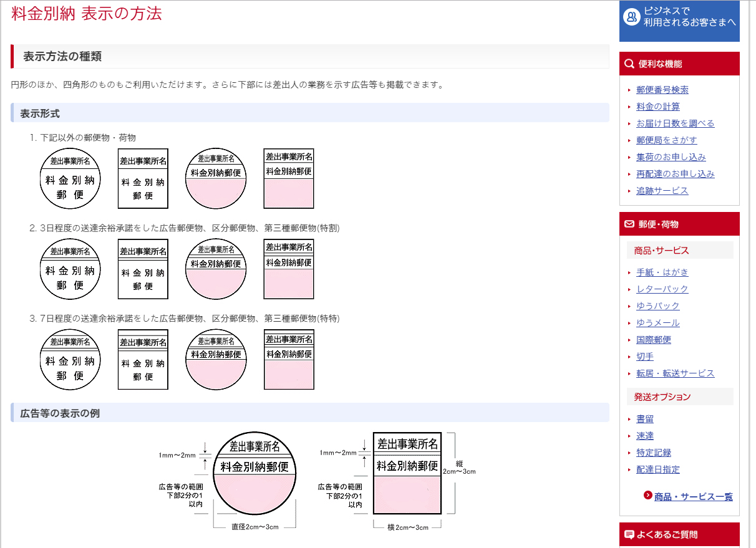Screen dimensions: 756x548
Task: Click the magnifier icon beside 便利な機能
Action: click(x=629, y=64)
